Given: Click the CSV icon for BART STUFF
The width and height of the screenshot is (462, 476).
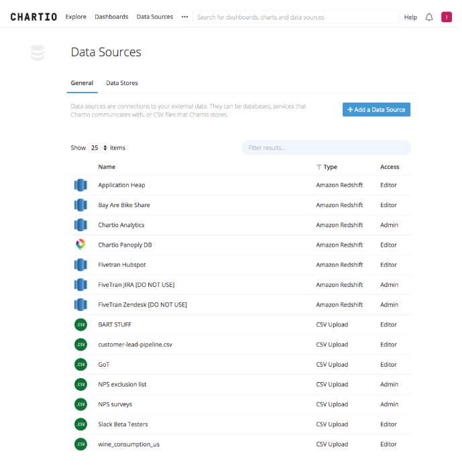Looking at the screenshot, I should point(80,324).
